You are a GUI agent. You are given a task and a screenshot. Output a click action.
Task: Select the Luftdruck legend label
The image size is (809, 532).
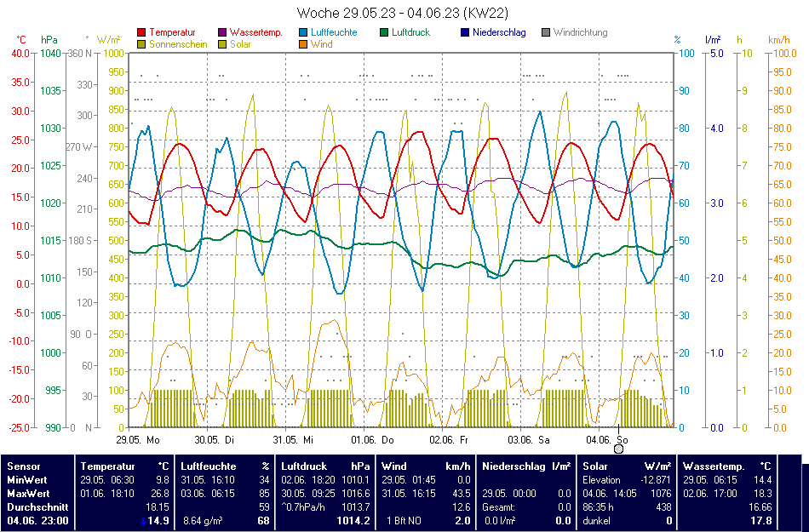coord(410,32)
